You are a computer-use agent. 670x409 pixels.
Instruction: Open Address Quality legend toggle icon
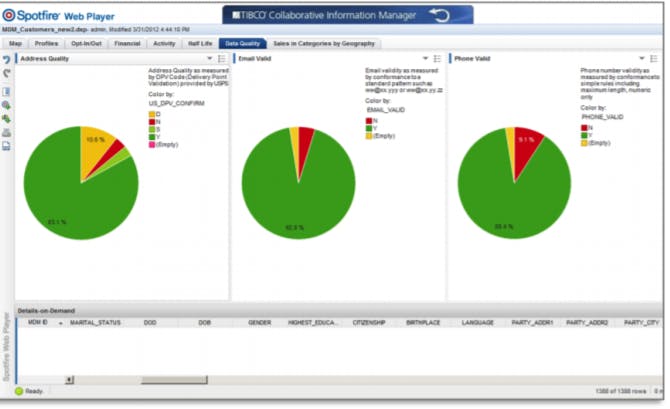coord(222,59)
